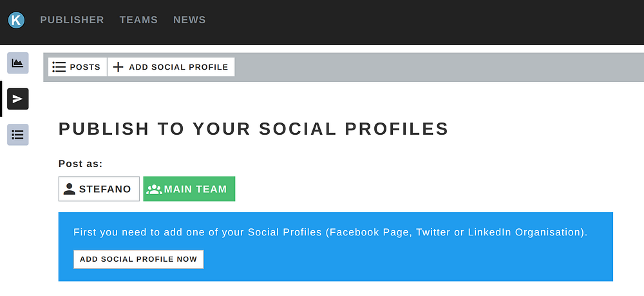
Task: Click the ADD SOCIAL PROFILE toolbar text
Action: (x=178, y=67)
